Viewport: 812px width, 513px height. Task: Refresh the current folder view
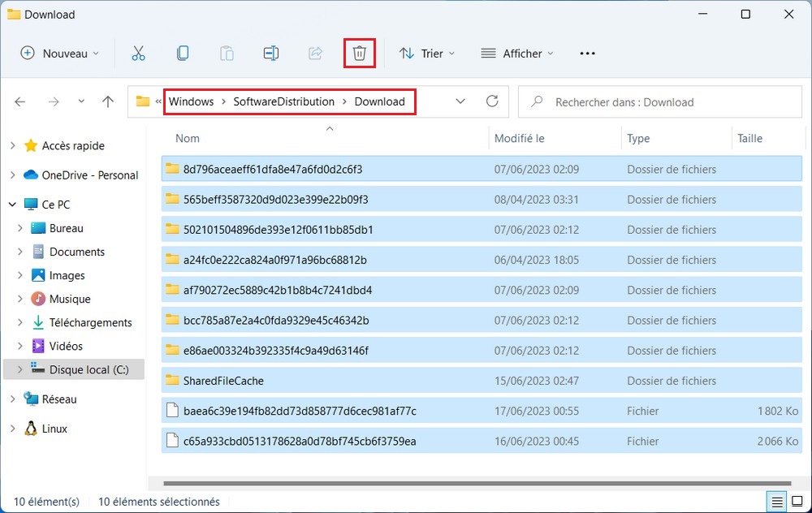491,101
